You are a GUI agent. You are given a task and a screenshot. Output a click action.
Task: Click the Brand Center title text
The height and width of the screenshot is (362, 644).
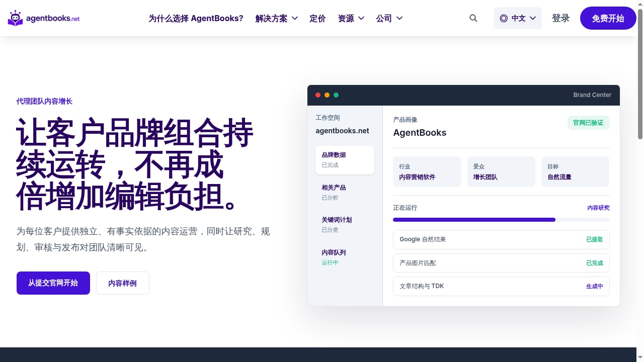[x=592, y=95]
